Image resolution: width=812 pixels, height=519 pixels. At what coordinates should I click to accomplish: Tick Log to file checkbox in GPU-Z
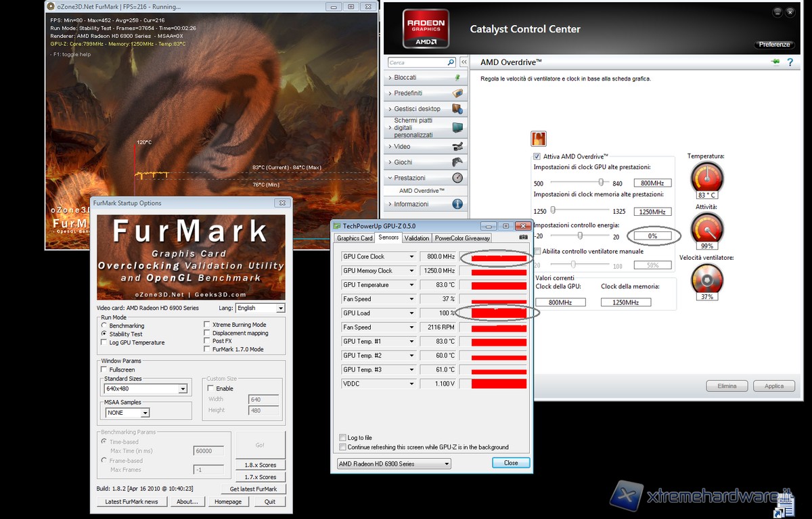coord(342,438)
